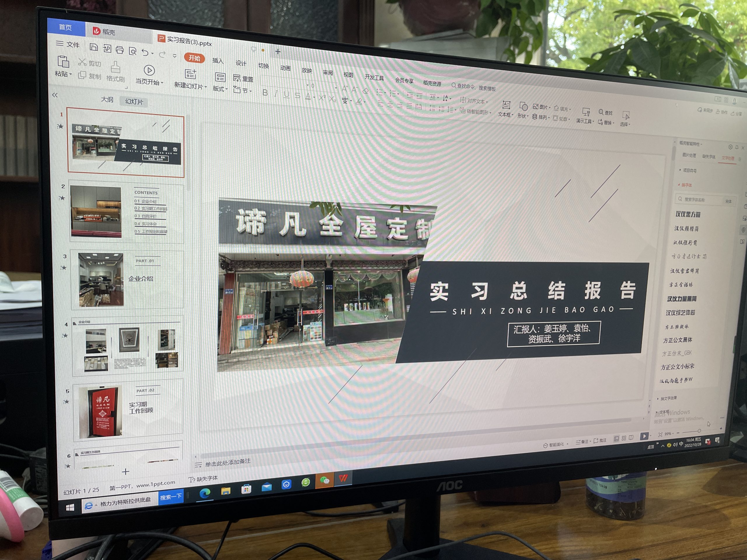Click the Shapes (形状) icon
Screen dimensions: 747x560
click(x=523, y=107)
